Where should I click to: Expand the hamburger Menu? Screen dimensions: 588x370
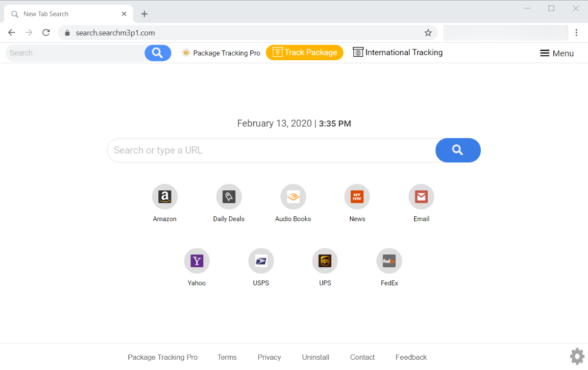557,53
